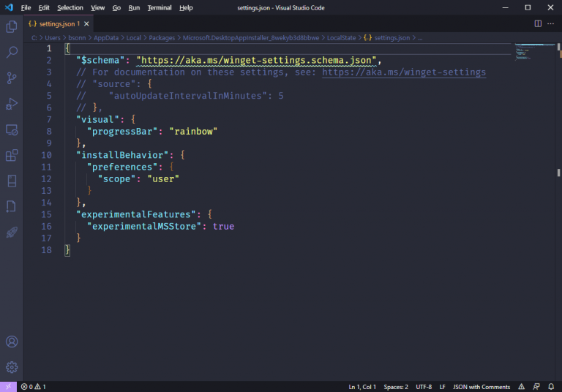Click the warning triangle icon in the status bar

pos(522,387)
